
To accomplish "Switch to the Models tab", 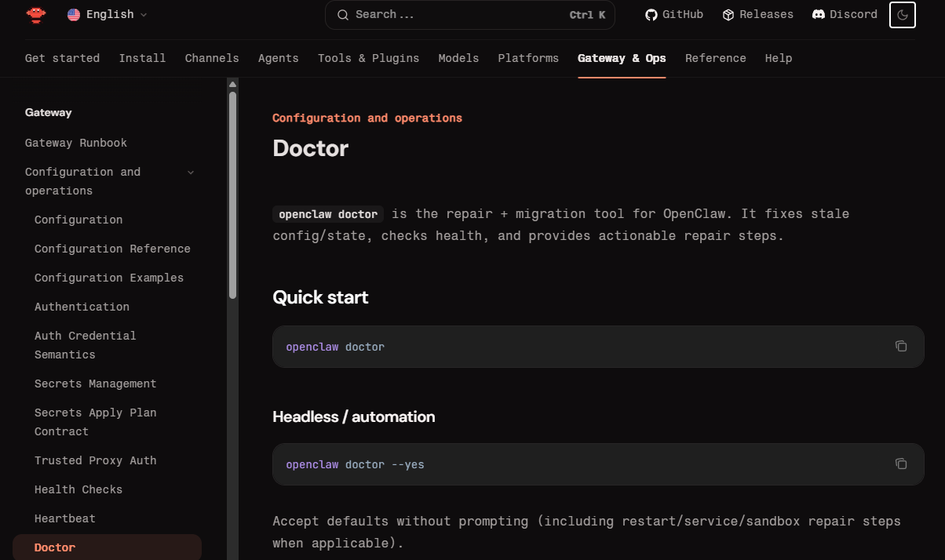I will tap(458, 58).
